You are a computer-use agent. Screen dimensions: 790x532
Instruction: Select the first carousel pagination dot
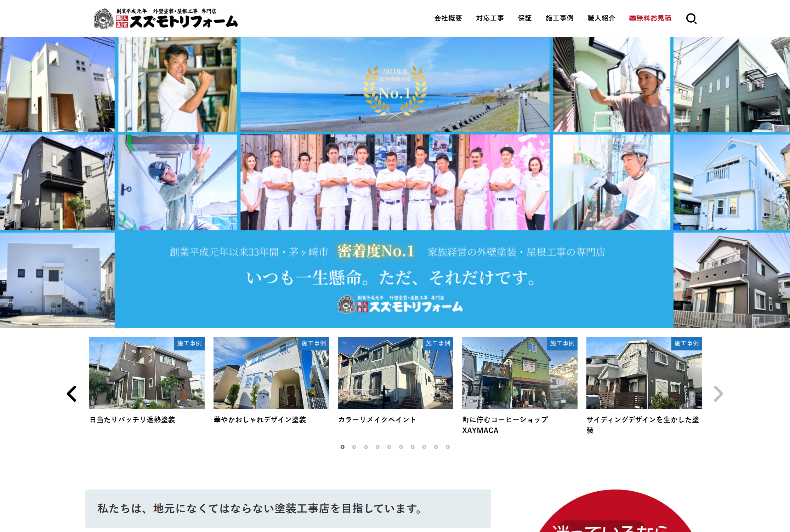click(x=342, y=447)
